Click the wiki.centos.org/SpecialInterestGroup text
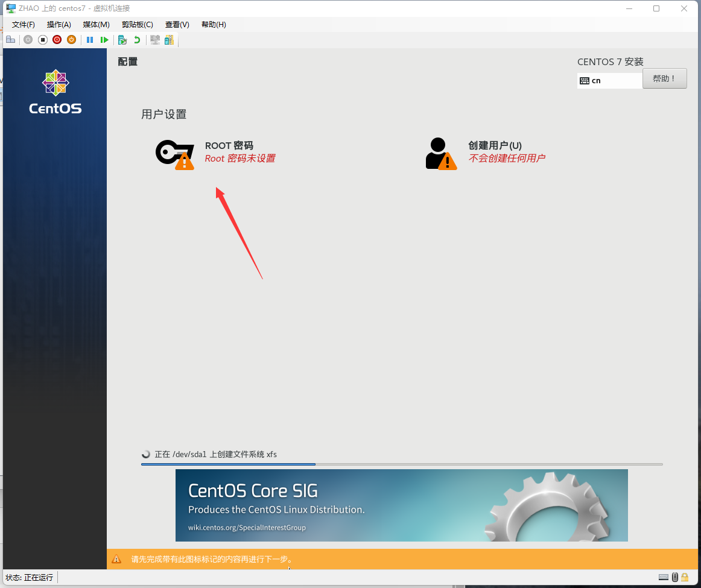 tap(247, 528)
